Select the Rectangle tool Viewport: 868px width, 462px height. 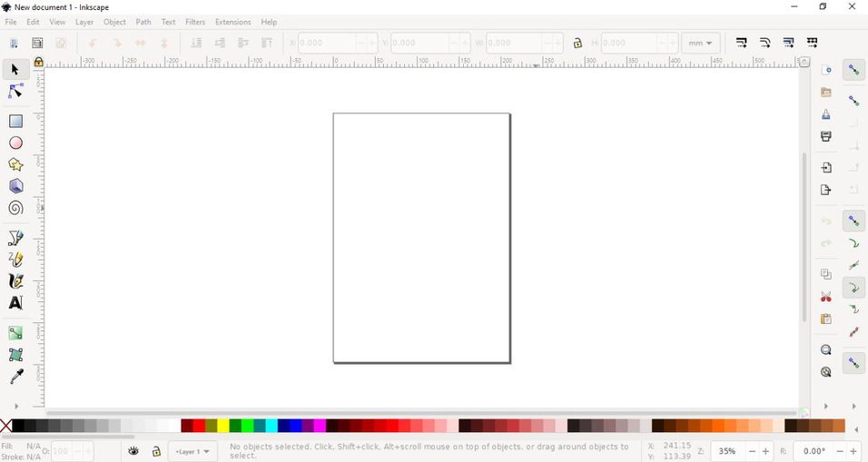pos(15,121)
